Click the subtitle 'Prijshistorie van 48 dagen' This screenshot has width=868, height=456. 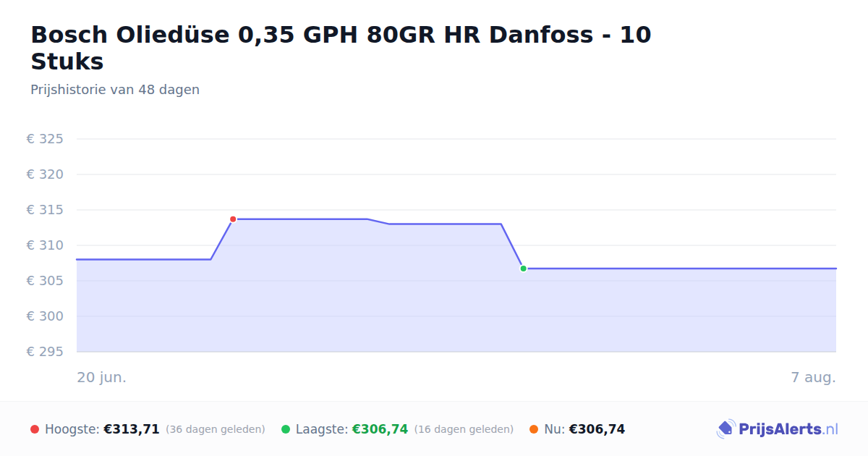coord(115,90)
